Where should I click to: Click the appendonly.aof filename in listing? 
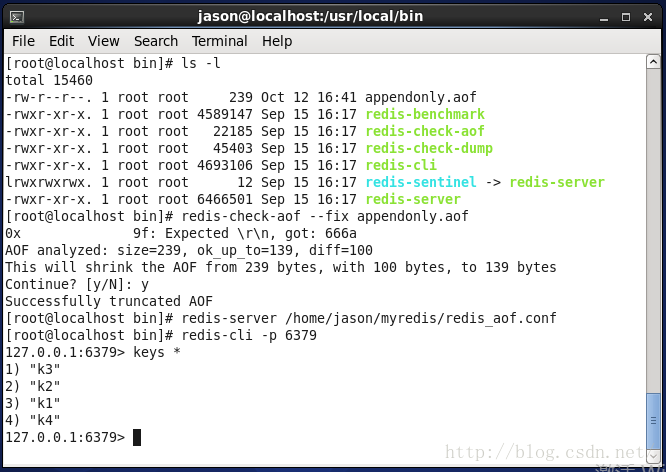(x=420, y=97)
